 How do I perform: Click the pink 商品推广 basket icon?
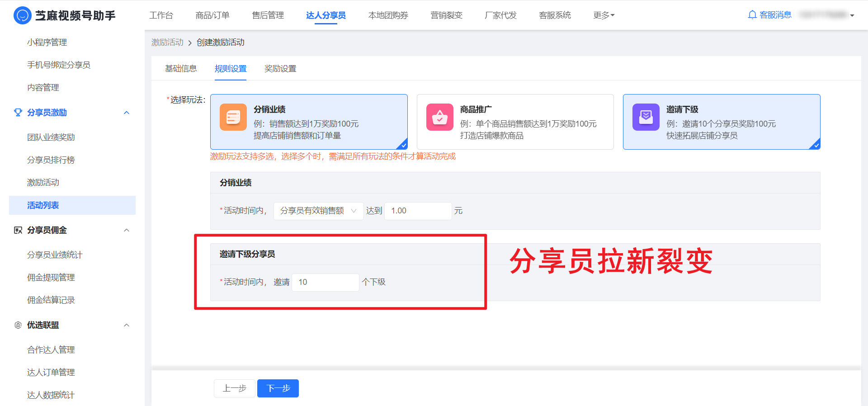pyautogui.click(x=440, y=117)
